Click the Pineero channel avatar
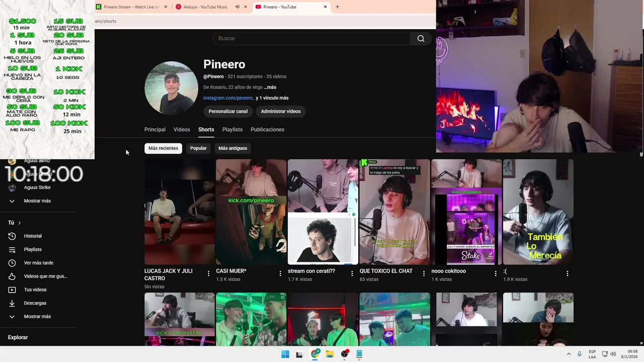The width and height of the screenshot is (644, 362). point(171,88)
